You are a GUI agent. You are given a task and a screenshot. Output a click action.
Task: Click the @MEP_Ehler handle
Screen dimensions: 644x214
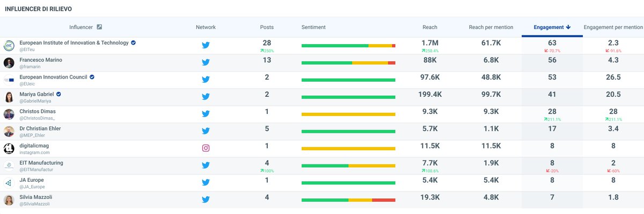32,135
